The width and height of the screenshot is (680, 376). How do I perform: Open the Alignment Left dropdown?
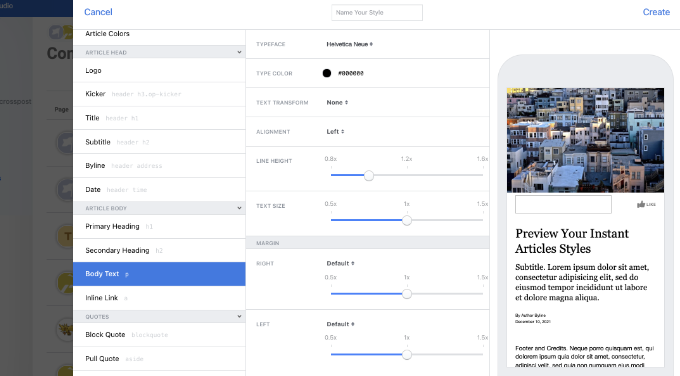point(335,131)
